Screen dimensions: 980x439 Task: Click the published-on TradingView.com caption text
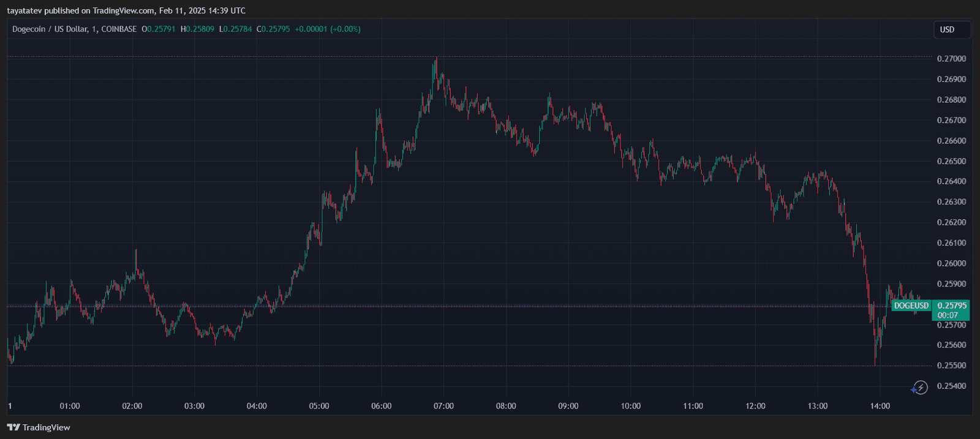point(126,10)
